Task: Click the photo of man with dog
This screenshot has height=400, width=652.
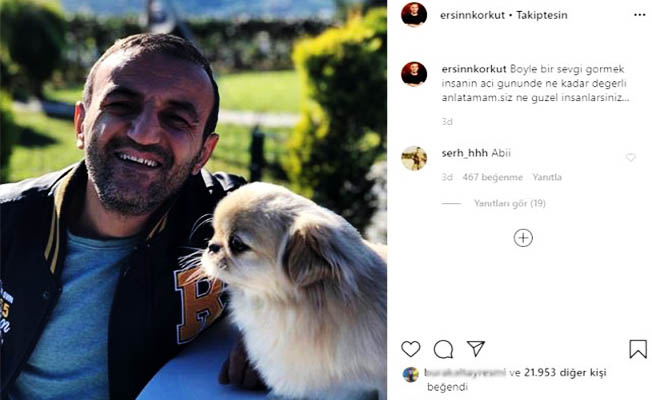Action: [193, 200]
